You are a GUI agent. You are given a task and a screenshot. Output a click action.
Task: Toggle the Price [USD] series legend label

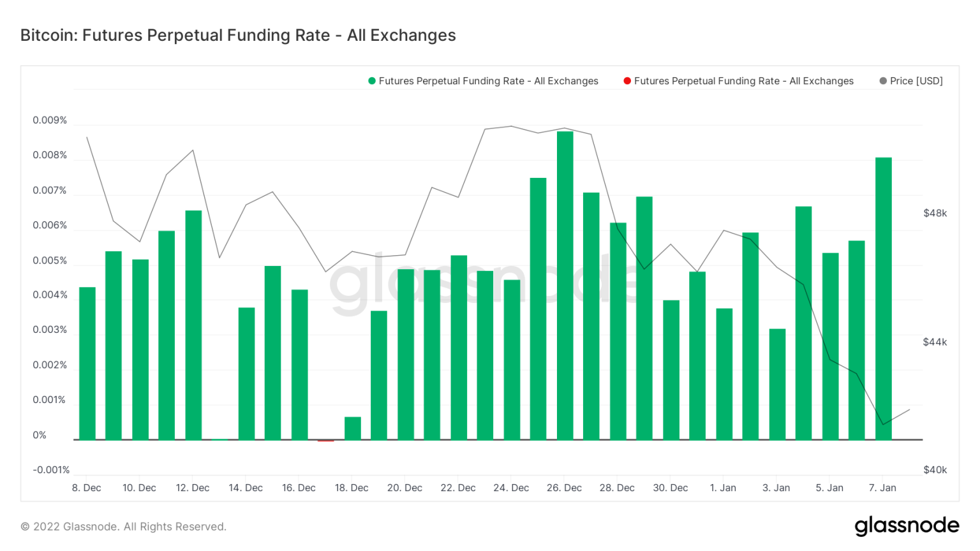click(x=916, y=81)
